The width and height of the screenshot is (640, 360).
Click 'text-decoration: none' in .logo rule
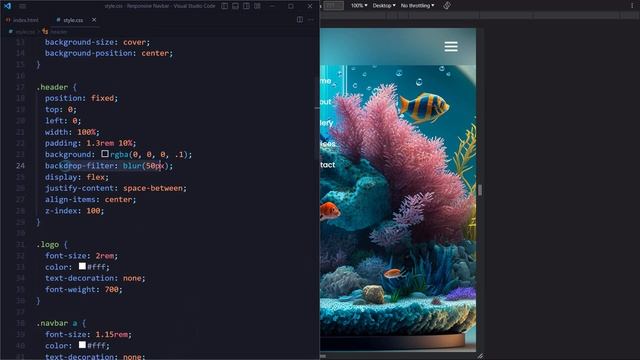95,278
